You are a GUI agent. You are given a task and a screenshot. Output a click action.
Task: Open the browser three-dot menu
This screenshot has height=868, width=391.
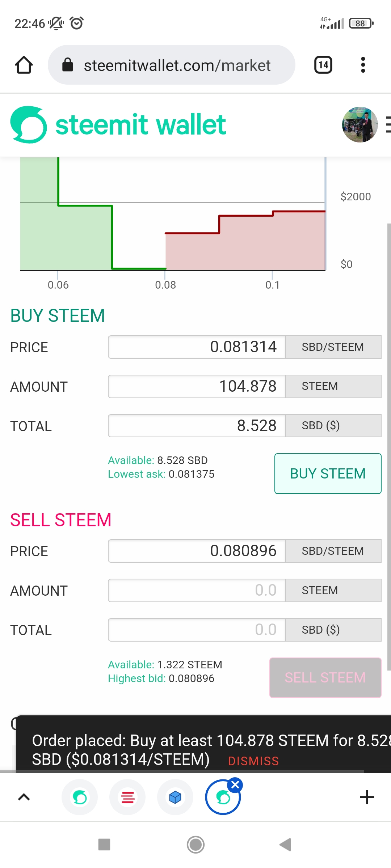tap(363, 65)
